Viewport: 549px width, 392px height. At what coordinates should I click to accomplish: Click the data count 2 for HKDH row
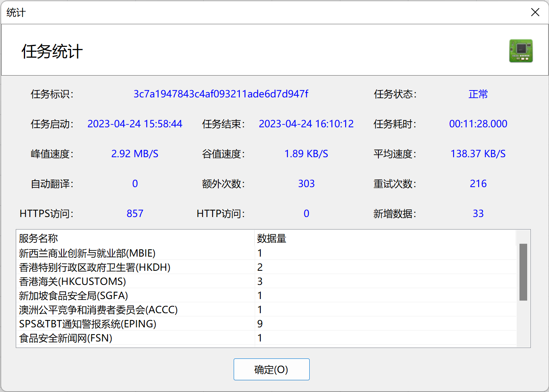[260, 267]
